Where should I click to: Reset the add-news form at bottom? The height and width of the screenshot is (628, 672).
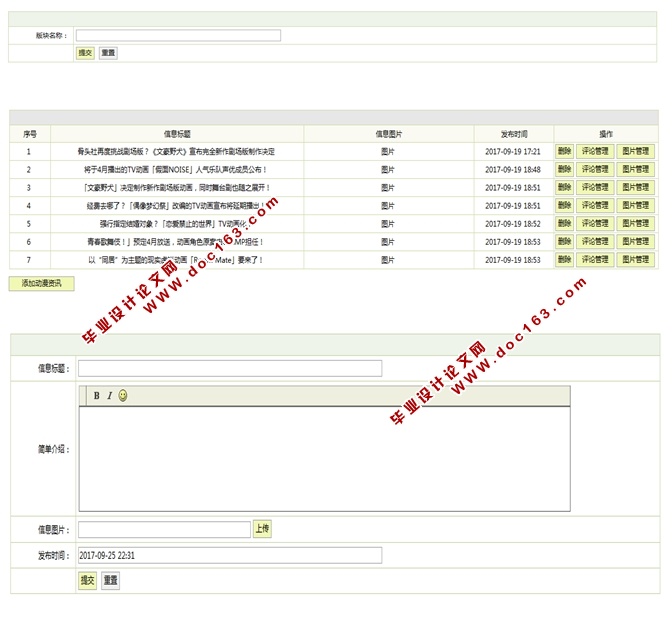[111, 580]
